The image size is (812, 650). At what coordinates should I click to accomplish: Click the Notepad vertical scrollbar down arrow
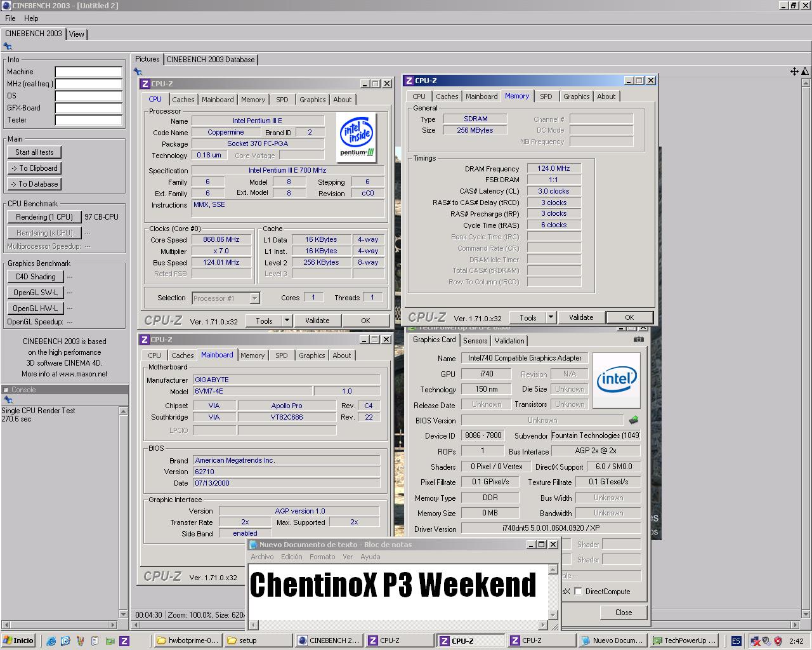[x=553, y=614]
